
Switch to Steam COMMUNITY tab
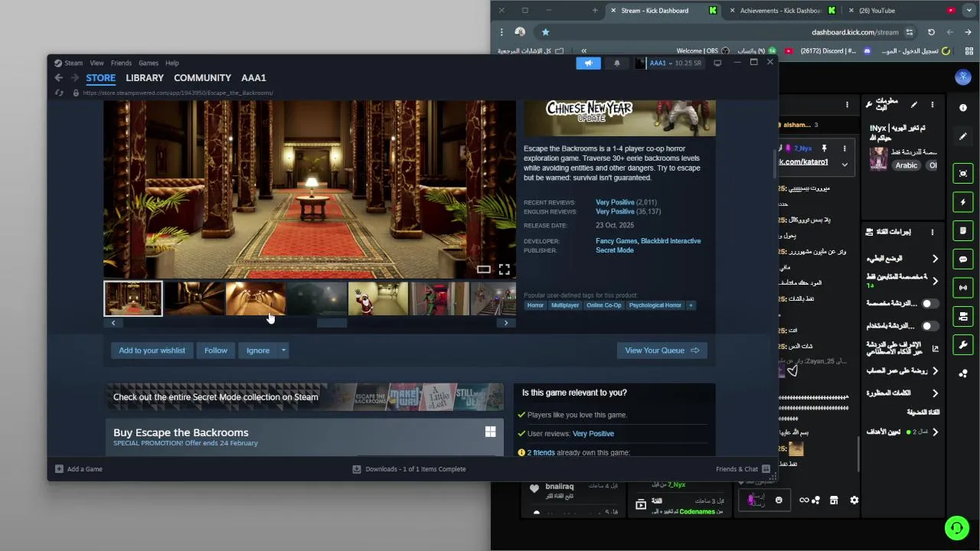[x=202, y=78]
